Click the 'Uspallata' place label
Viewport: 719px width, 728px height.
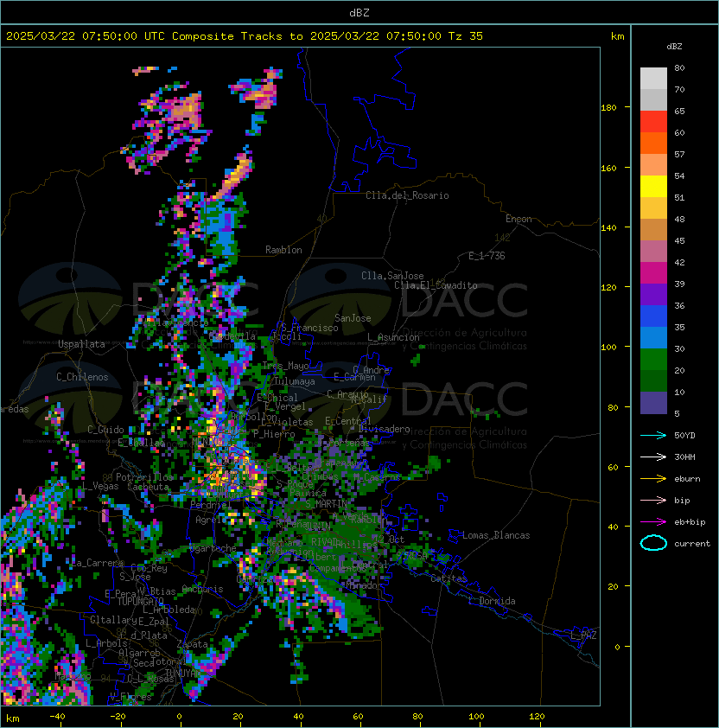point(82,344)
